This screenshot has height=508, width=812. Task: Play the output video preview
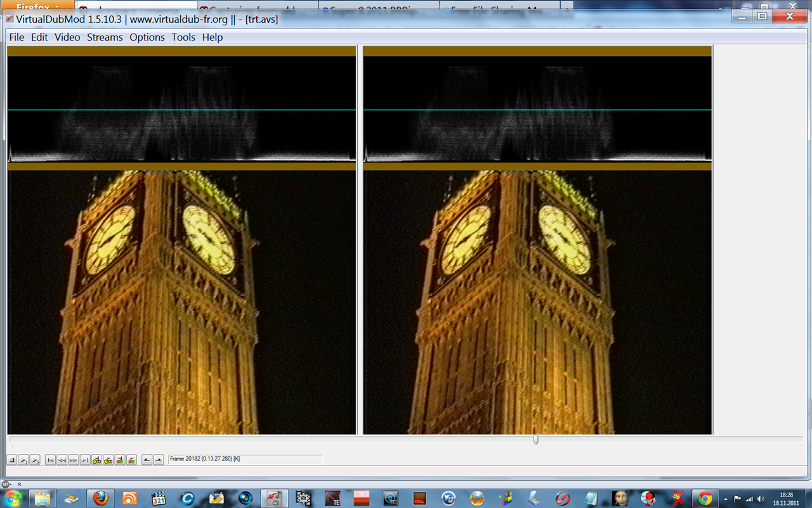(x=35, y=460)
